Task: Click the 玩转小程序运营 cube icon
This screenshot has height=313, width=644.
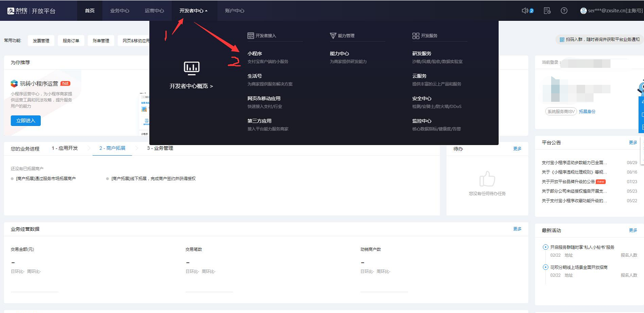Action: [14, 84]
